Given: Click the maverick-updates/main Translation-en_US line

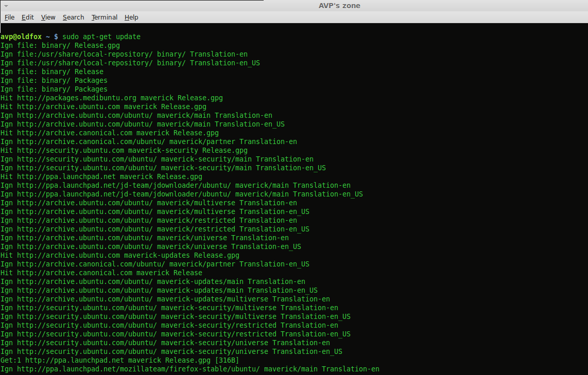Looking at the screenshot, I should (159, 290).
